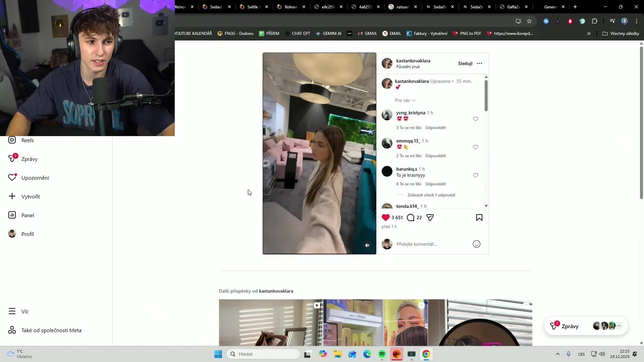Image resolution: width=644 pixels, height=362 pixels.
Task: Switch to the 0affa2 browser tab
Action: (x=514, y=7)
